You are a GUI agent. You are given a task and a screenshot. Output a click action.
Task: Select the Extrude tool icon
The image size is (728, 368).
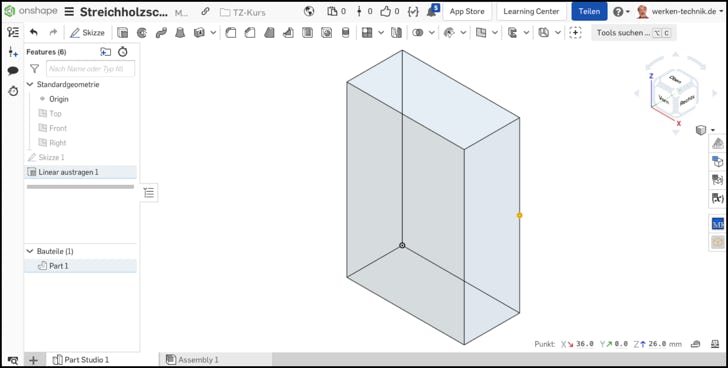pyautogui.click(x=123, y=32)
